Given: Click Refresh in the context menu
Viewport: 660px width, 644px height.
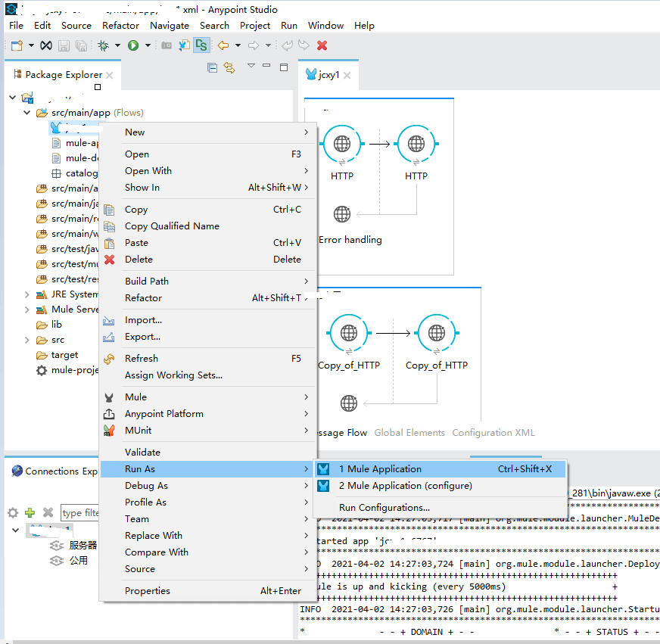Looking at the screenshot, I should pos(142,359).
